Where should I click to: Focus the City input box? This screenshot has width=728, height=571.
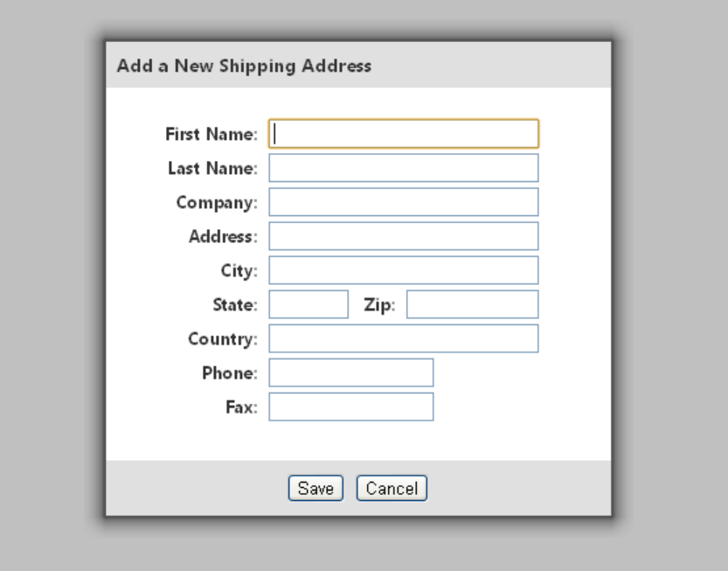(403, 270)
